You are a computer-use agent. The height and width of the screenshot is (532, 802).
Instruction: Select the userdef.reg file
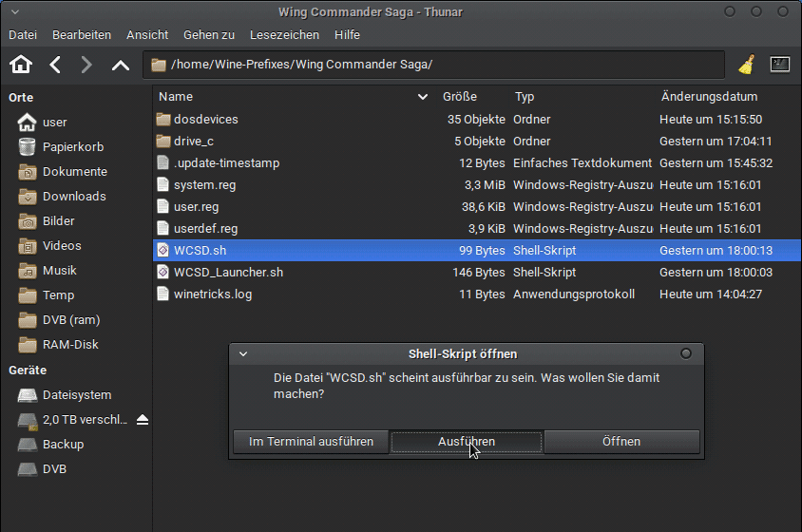(x=197, y=229)
